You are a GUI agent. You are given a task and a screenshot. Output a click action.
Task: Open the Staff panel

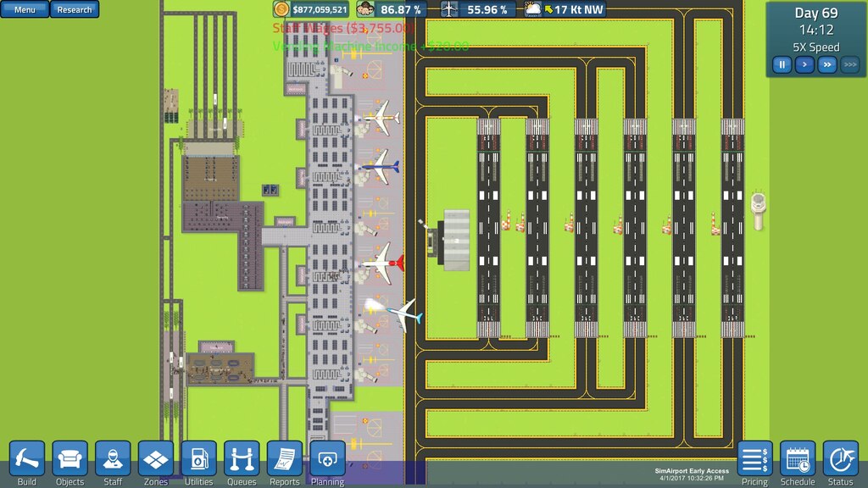click(x=113, y=458)
